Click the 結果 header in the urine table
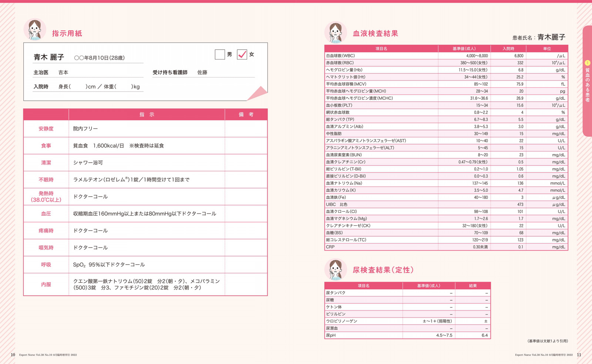The image size is (592, 364). click(x=473, y=286)
